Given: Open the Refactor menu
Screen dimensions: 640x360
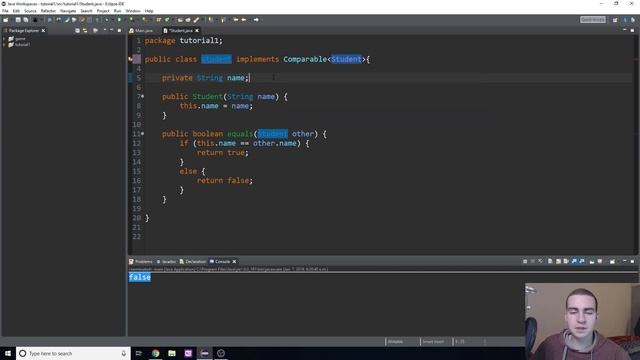Looking at the screenshot, I should 48,11.
